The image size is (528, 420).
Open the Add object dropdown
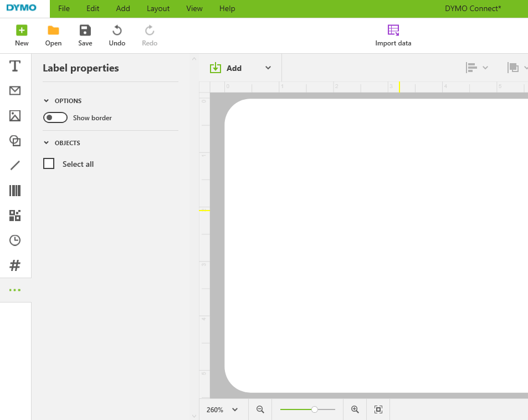tap(268, 68)
